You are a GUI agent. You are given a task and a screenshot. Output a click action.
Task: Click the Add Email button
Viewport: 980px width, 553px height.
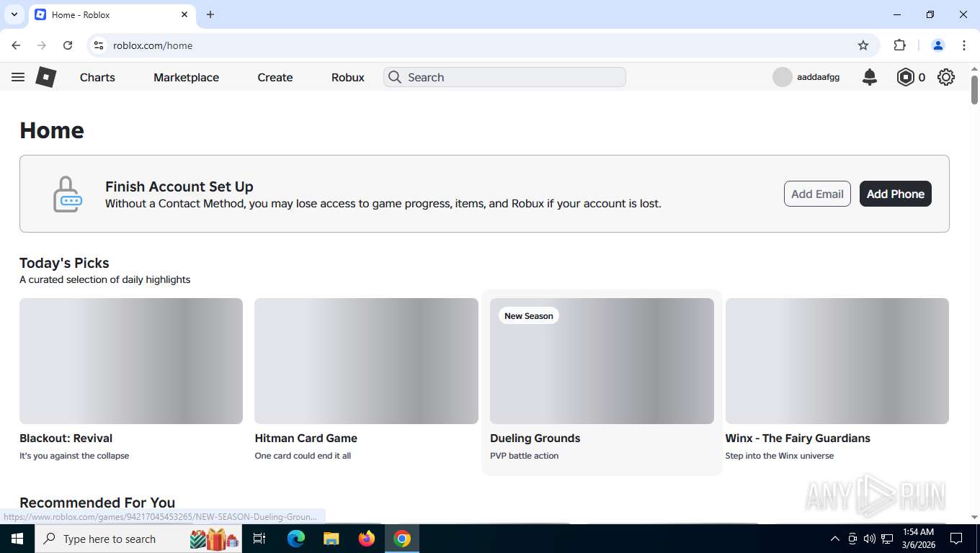point(817,194)
